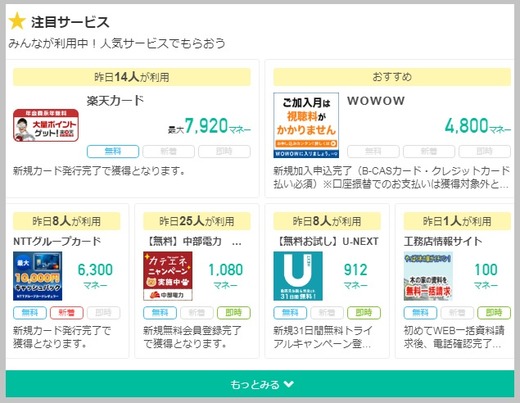Click the 即時 tag on WOWOW
Image resolution: width=520 pixels, height=403 pixels.
coord(485,152)
